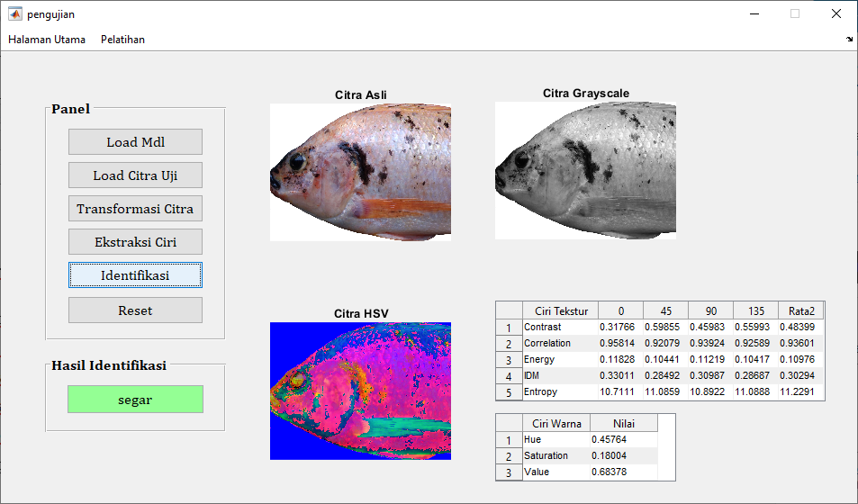
Task: Click the menu bar dock arrow icon
Action: [849, 40]
